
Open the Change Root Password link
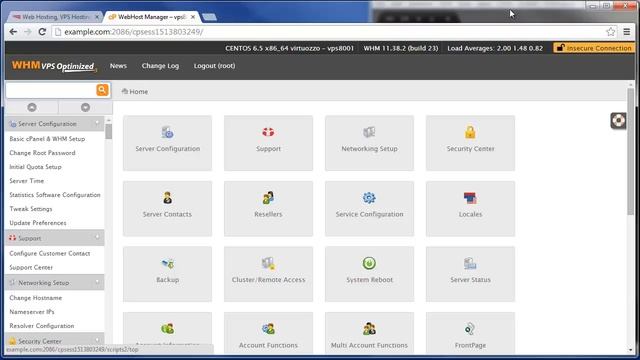pyautogui.click(x=42, y=153)
